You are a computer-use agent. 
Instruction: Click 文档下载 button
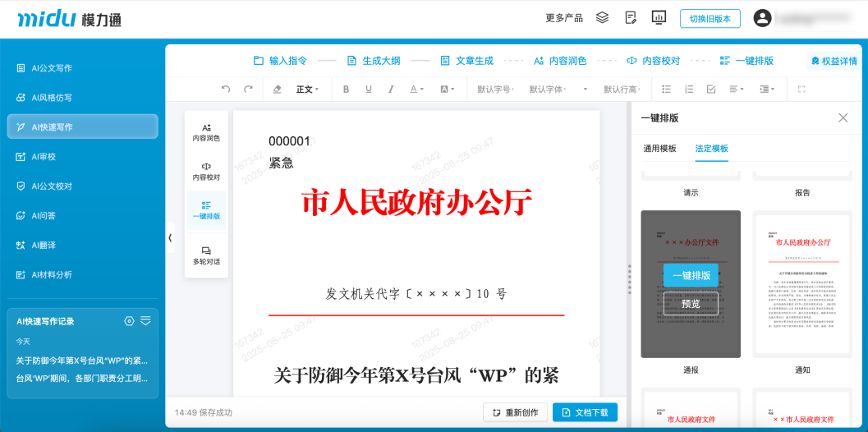pyautogui.click(x=586, y=412)
